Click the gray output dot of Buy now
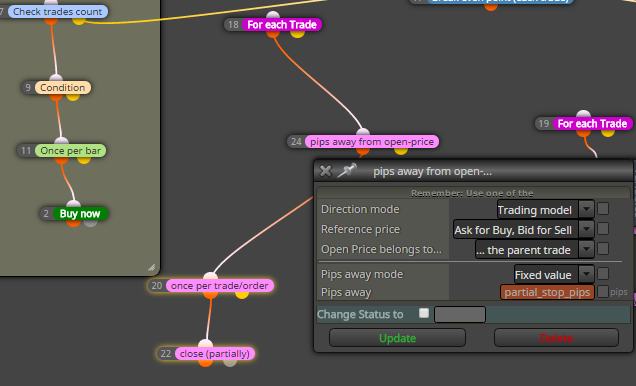 91,222
